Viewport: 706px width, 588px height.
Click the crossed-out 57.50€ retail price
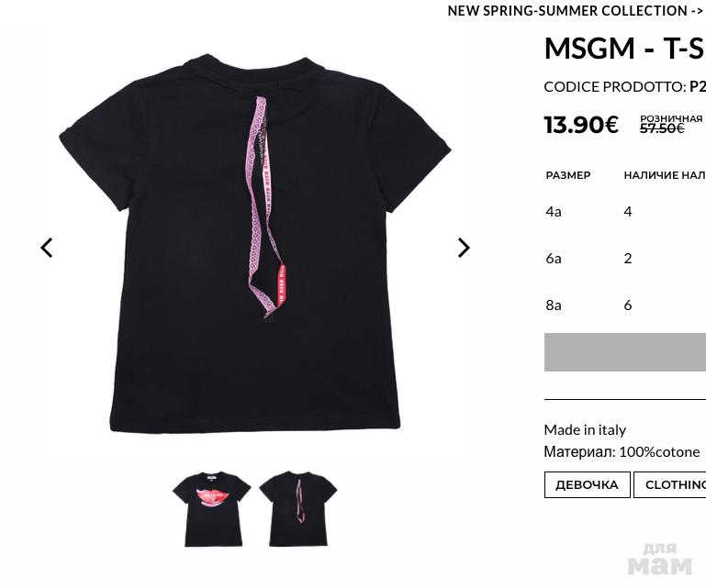(662, 128)
